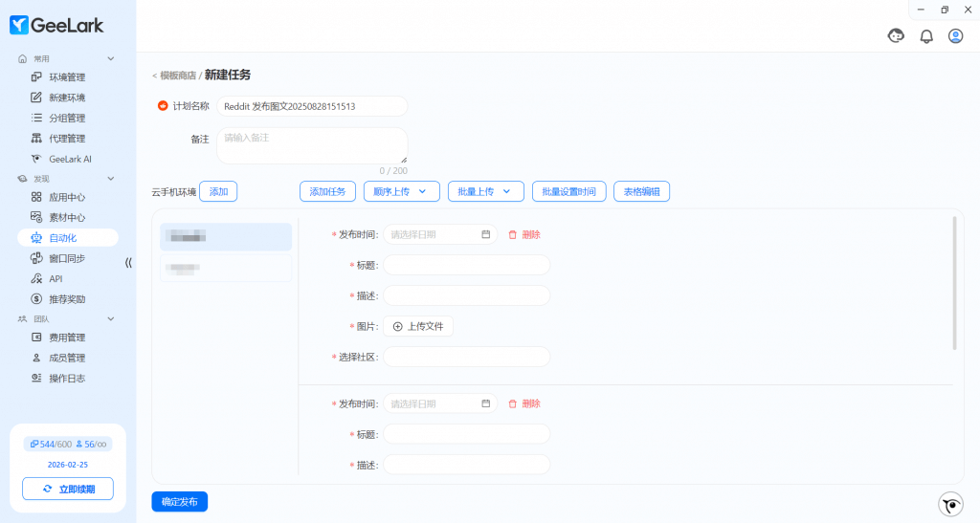Go to 素材中心 in the sidebar
980x523 pixels.
point(67,217)
